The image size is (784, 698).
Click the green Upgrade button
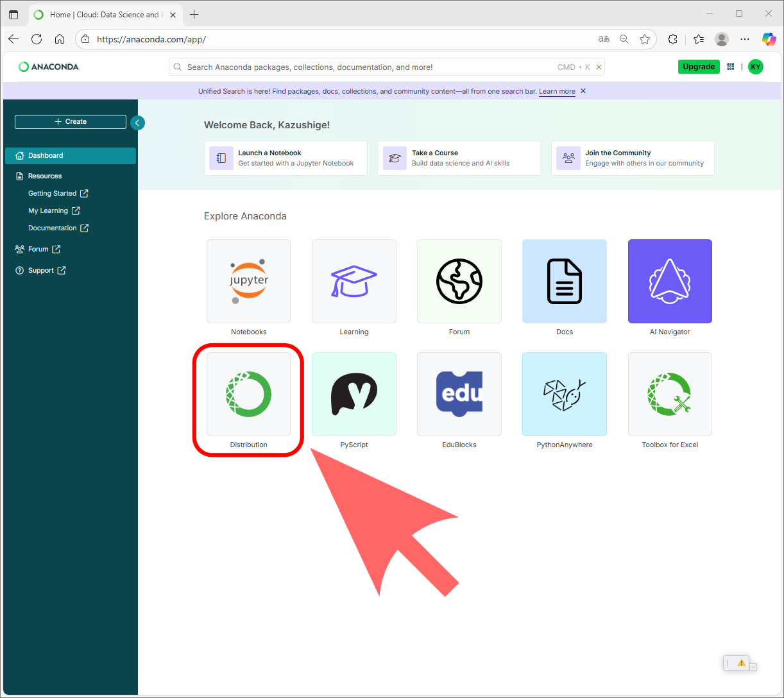point(699,67)
